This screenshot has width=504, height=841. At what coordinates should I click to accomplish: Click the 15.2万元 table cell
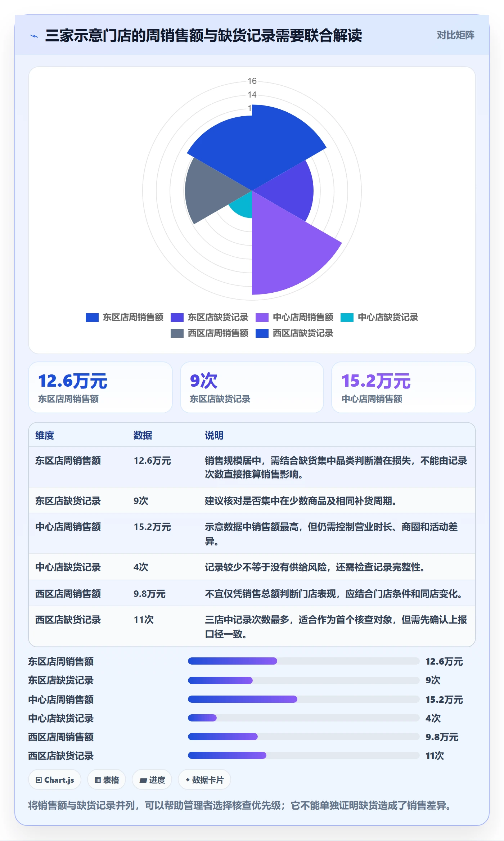point(152,527)
